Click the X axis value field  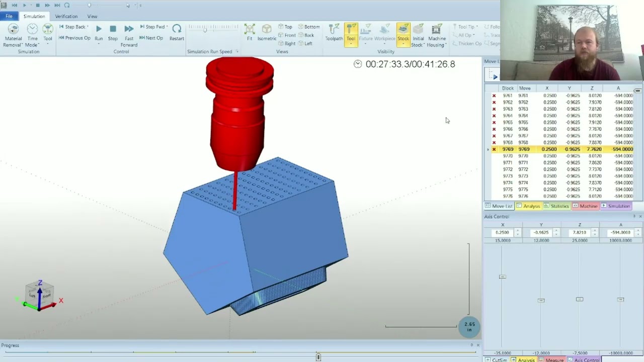[502, 233]
